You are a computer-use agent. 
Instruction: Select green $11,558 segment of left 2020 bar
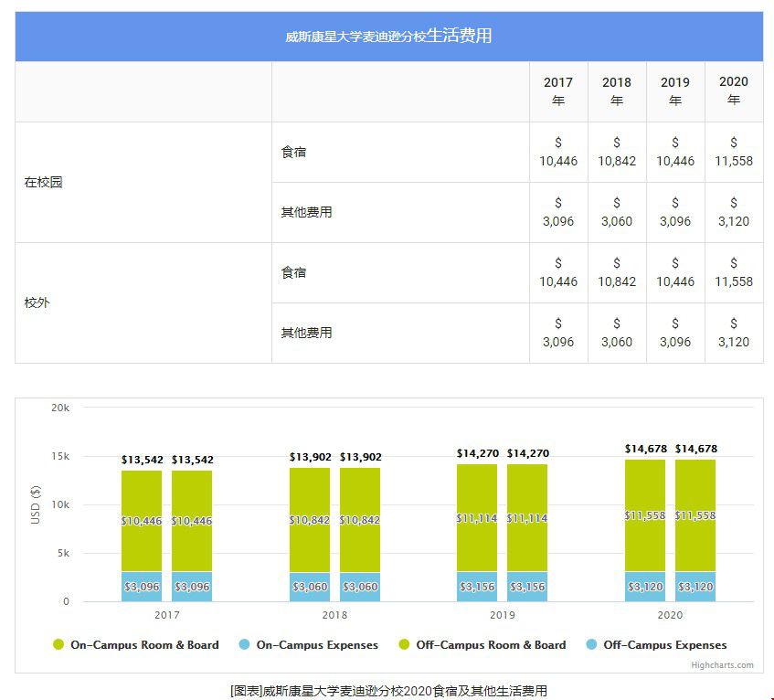pos(645,515)
